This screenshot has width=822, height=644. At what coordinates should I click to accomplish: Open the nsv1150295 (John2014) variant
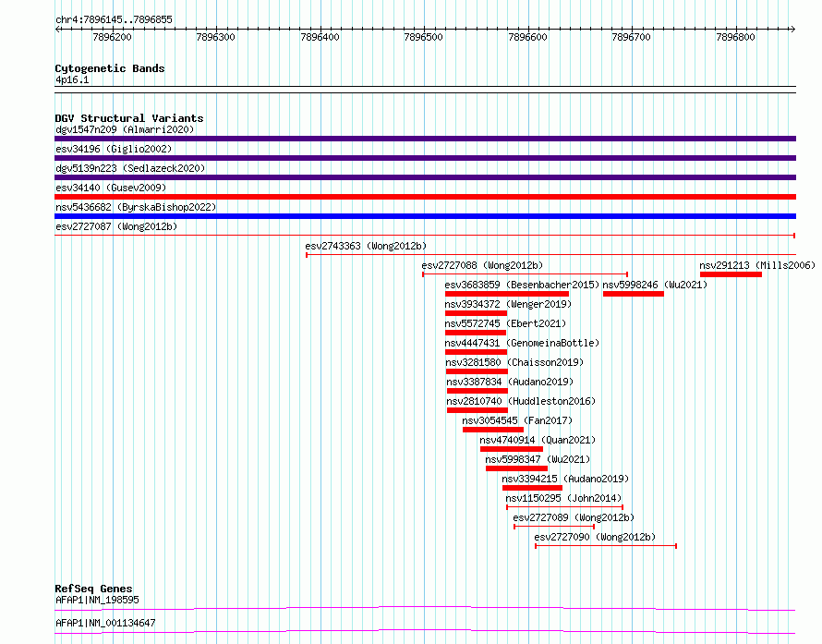[563, 498]
